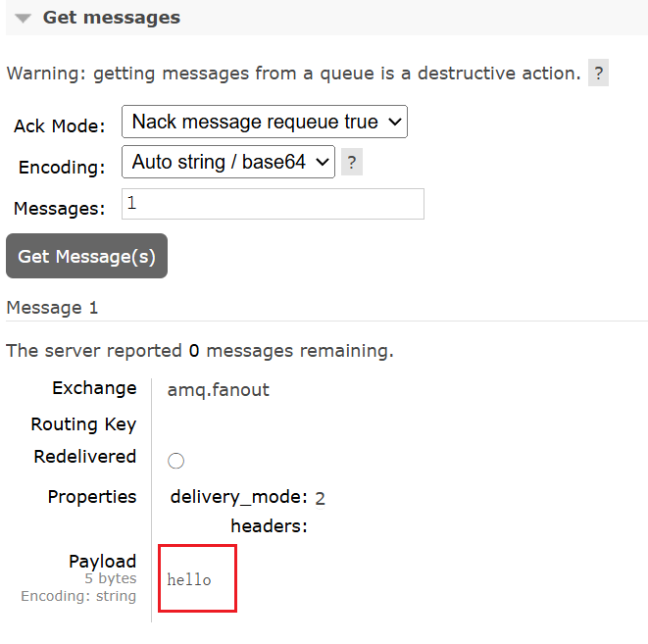The height and width of the screenshot is (644, 648).
Task: Click the Ack Mode label
Action: pyautogui.click(x=59, y=126)
